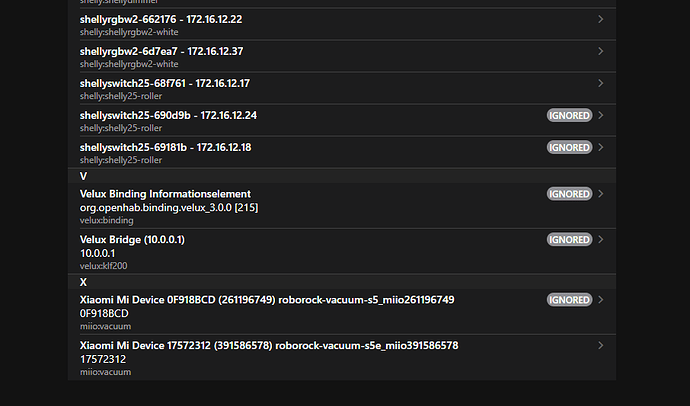Select shellyrgbw2-662176 - 172.16.12.22 item
This screenshot has height=406, width=690.
pos(342,25)
